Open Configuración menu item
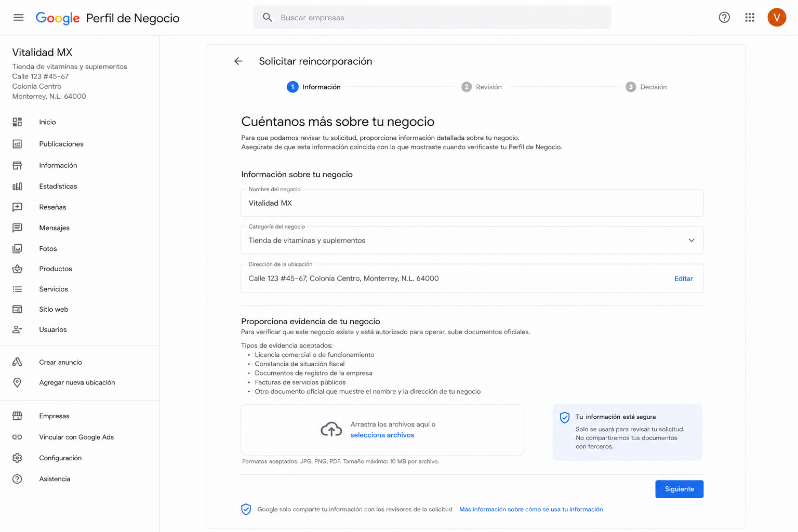 click(x=60, y=458)
